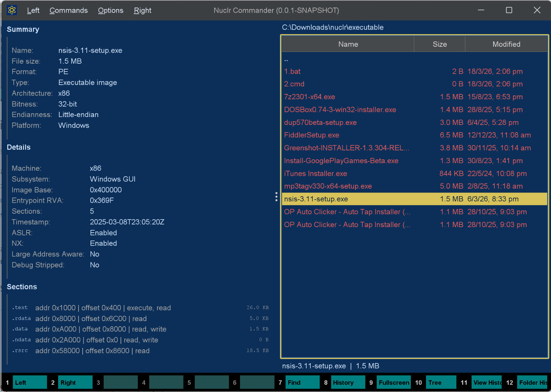Click the status bar text nsis-3.11-setup.exe | 1.5 MB
The height and width of the screenshot is (392, 551).
click(331, 366)
